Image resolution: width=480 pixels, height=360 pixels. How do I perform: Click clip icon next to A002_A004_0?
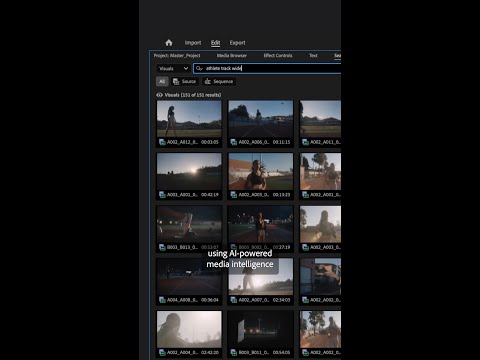(162, 353)
